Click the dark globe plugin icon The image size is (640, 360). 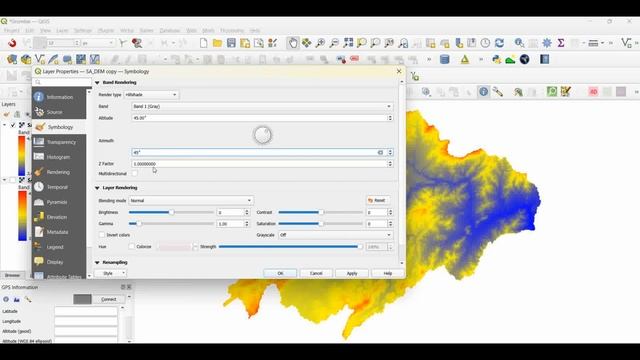pos(524,60)
